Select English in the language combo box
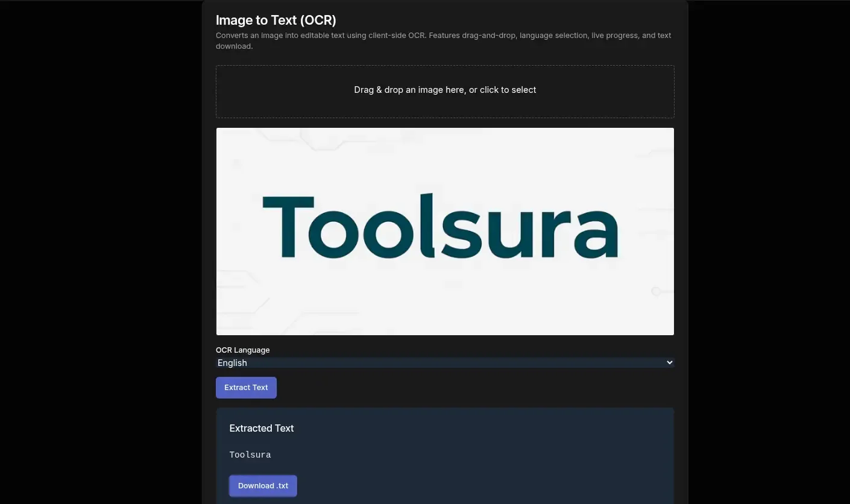The image size is (850, 504). click(x=445, y=362)
